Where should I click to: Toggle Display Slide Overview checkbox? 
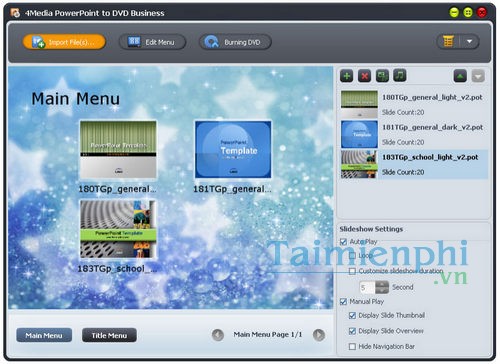[x=352, y=331]
